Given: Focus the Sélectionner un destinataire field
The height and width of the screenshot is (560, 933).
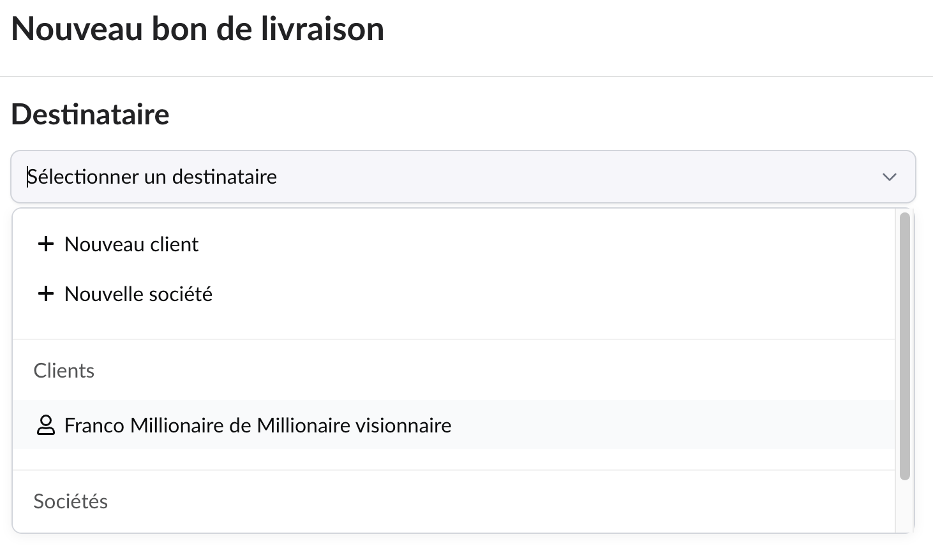Looking at the screenshot, I should [x=447, y=177].
